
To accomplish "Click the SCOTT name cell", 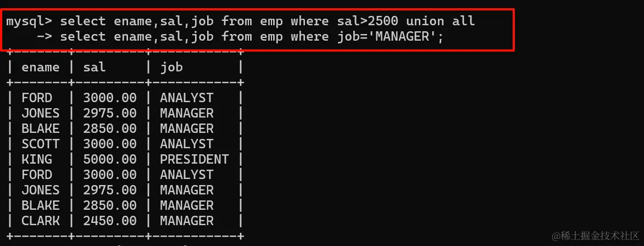I will tap(37, 144).
